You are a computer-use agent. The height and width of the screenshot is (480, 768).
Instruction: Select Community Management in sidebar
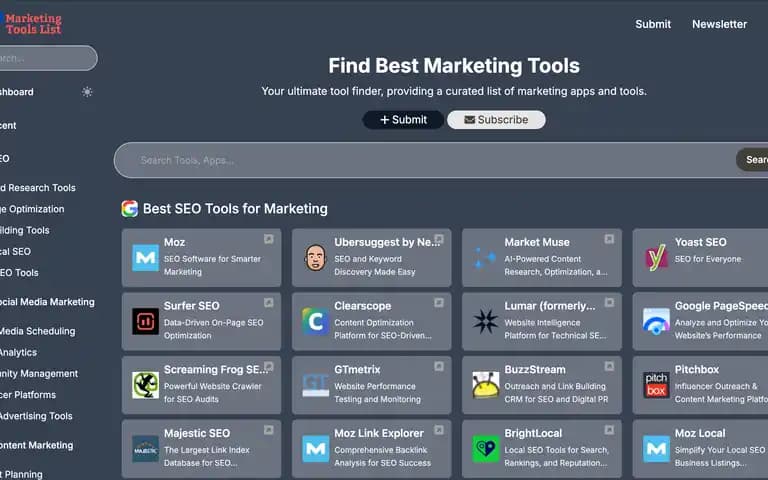pyautogui.click(x=39, y=374)
